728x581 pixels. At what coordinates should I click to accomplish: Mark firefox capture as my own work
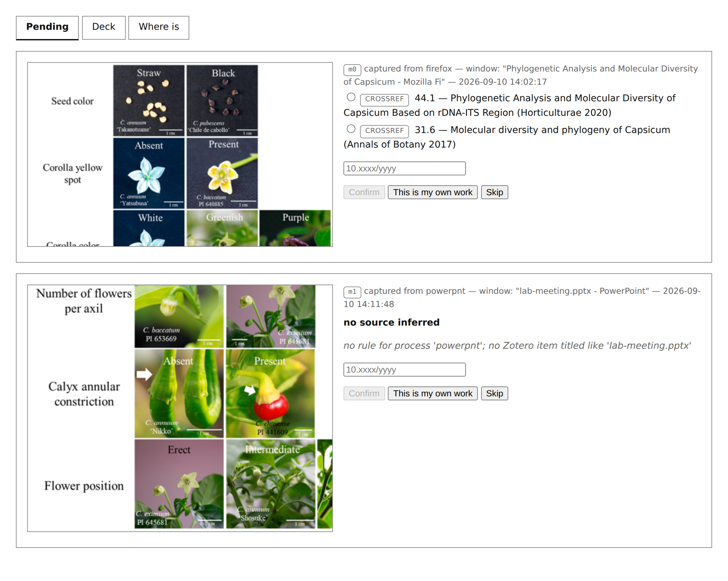[432, 192]
